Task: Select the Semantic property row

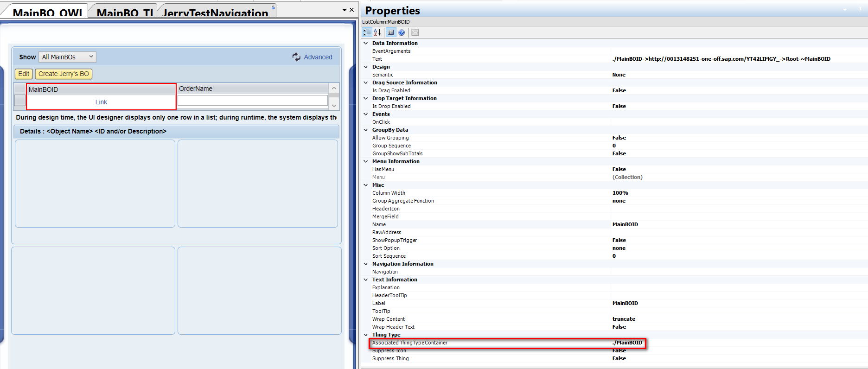Action: click(x=614, y=75)
